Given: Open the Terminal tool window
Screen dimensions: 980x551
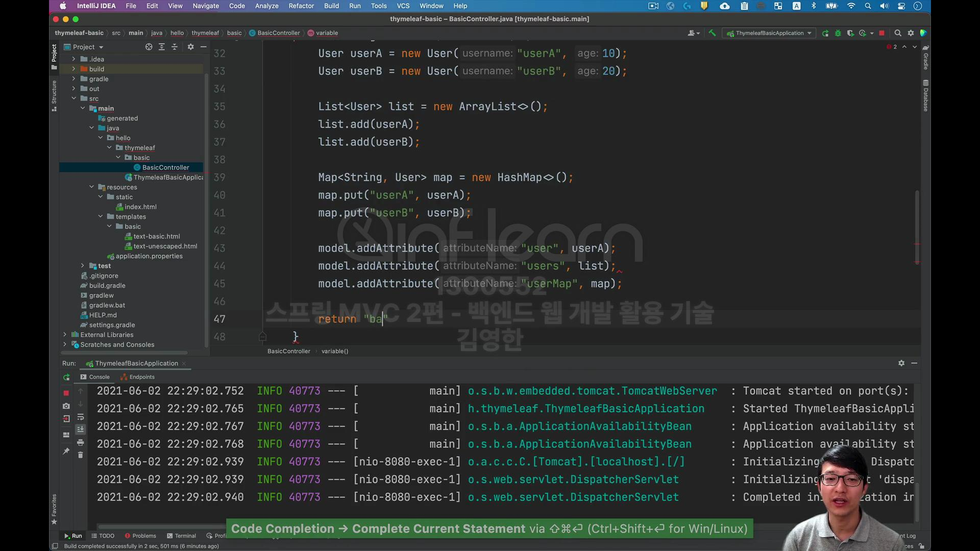Looking at the screenshot, I should coord(181,536).
